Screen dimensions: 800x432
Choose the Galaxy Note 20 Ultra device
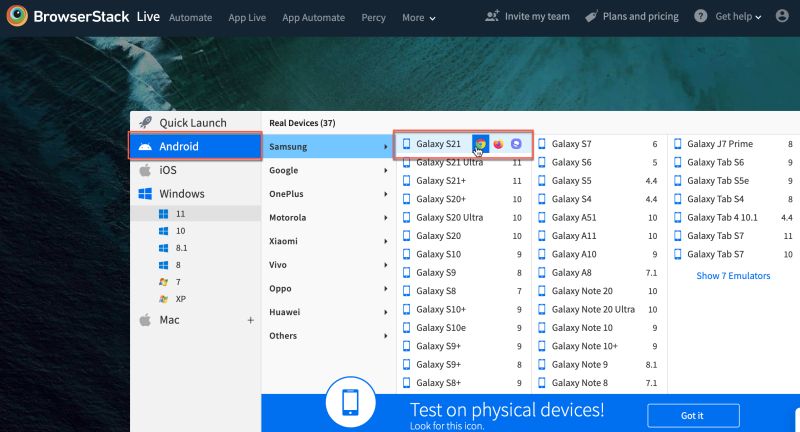click(599, 309)
